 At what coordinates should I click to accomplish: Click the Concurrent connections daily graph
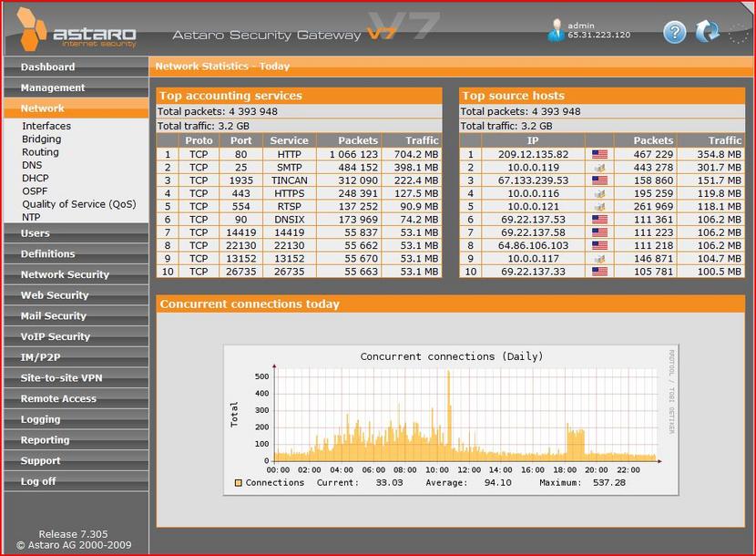point(451,420)
